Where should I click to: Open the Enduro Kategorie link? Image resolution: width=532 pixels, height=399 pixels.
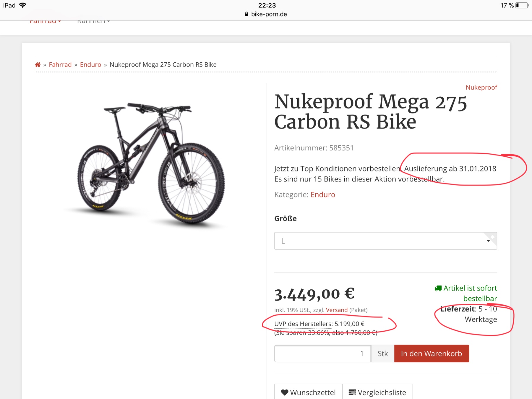[x=322, y=195]
